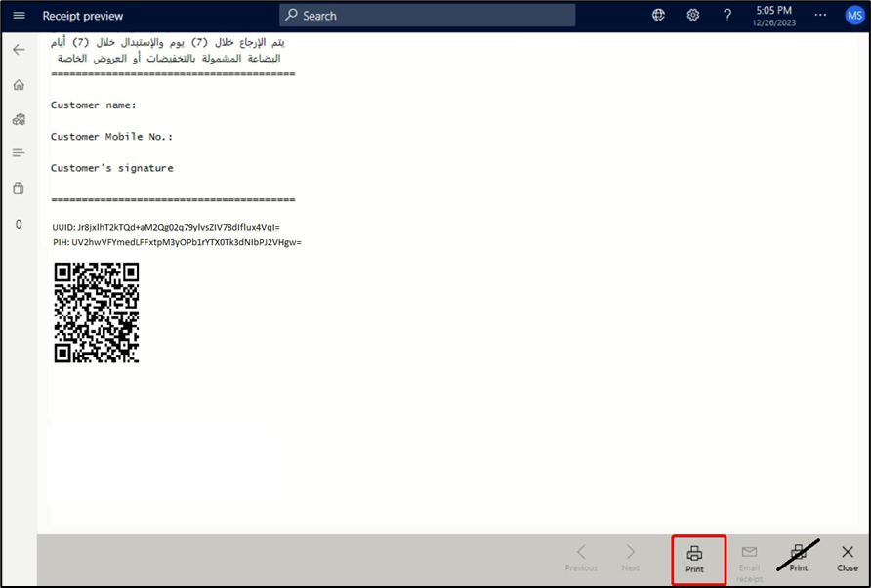Open the globe connectivity icon
Screen dimensions: 871x588
[658, 15]
